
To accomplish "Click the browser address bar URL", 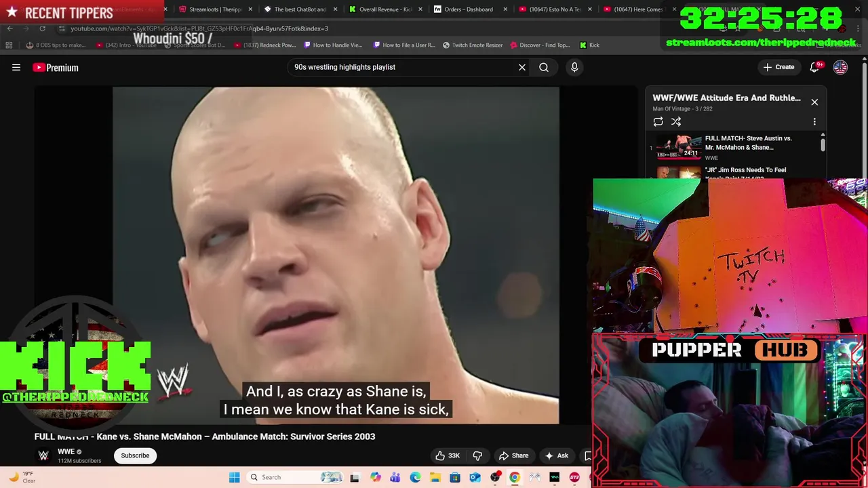I will click(x=199, y=28).
